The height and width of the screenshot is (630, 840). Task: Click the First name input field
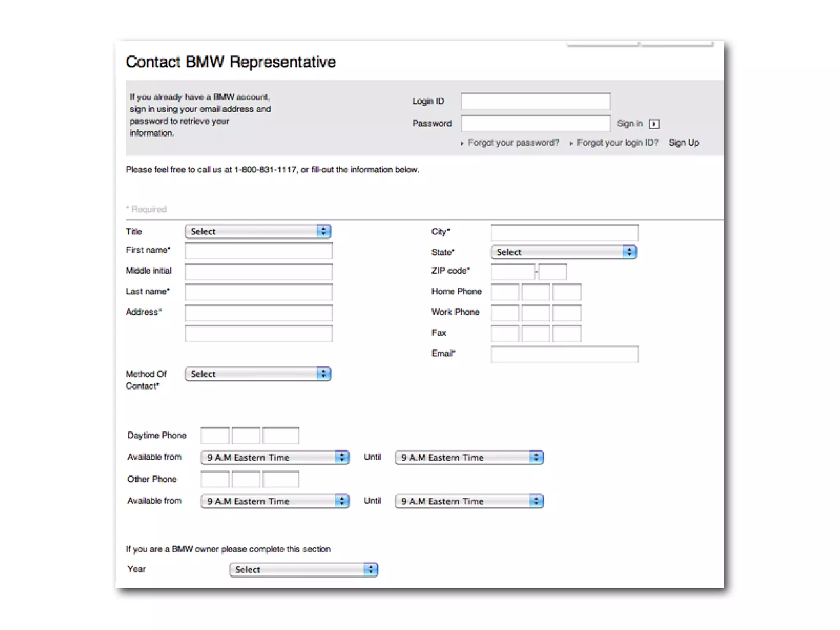[258, 251]
